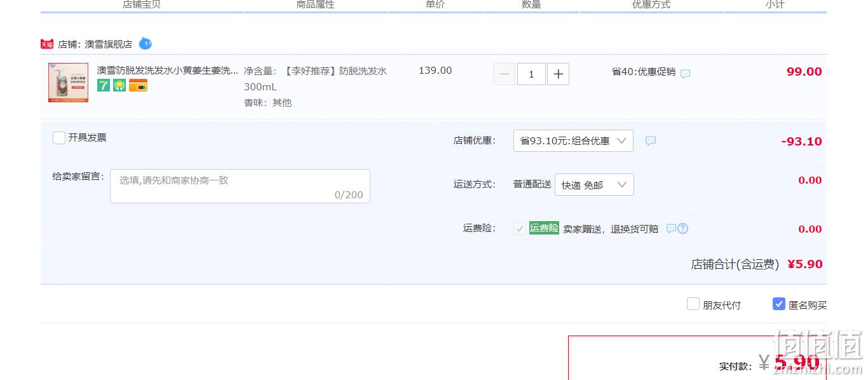
Task: Click the green 运费险 label tag
Action: 544,228
